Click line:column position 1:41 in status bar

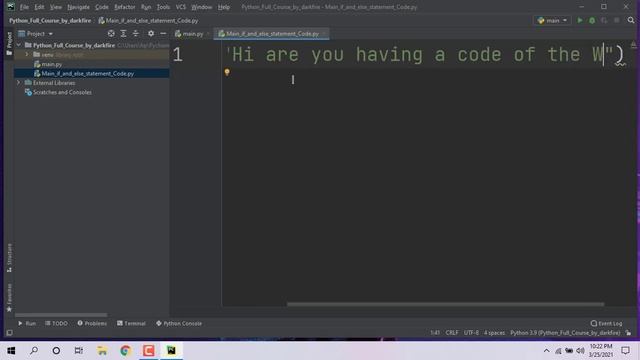coord(435,333)
